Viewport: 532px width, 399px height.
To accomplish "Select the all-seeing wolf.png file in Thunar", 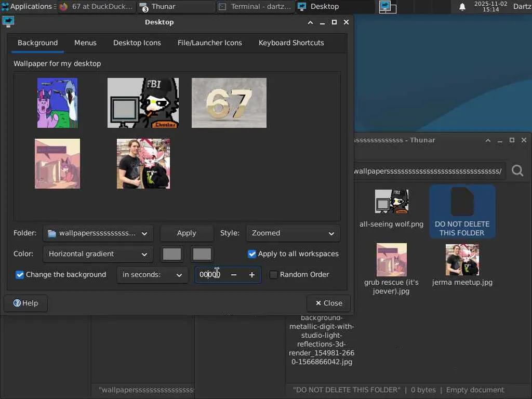I will pyautogui.click(x=392, y=209).
